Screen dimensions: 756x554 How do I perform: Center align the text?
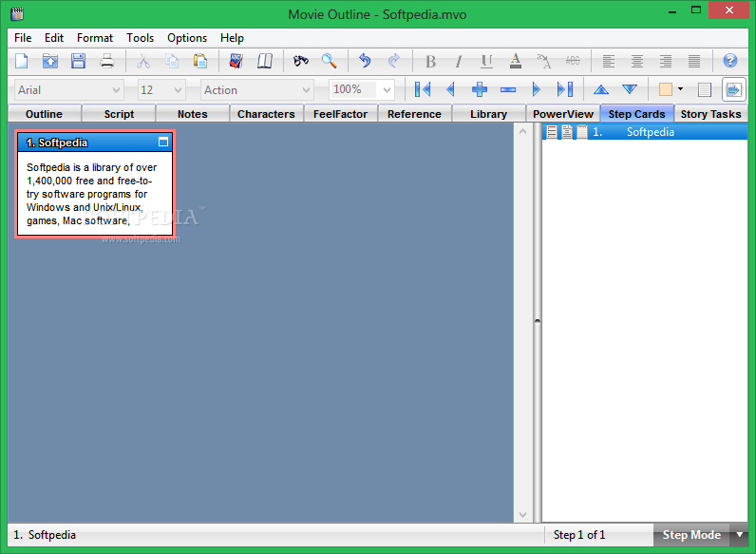637,61
